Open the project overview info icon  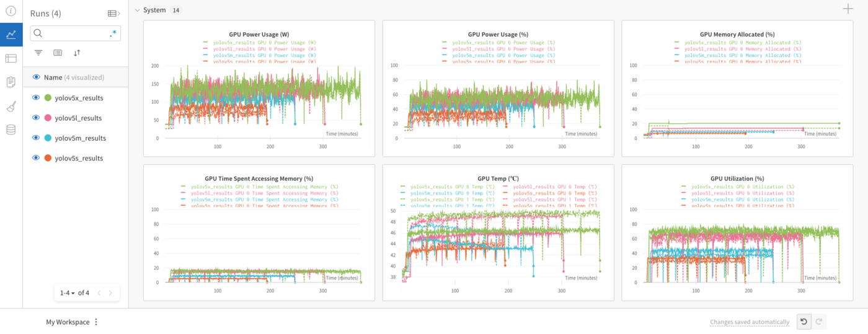click(x=11, y=11)
